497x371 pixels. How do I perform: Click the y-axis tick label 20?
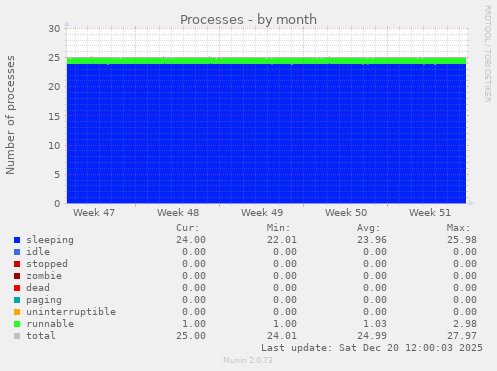click(x=54, y=87)
